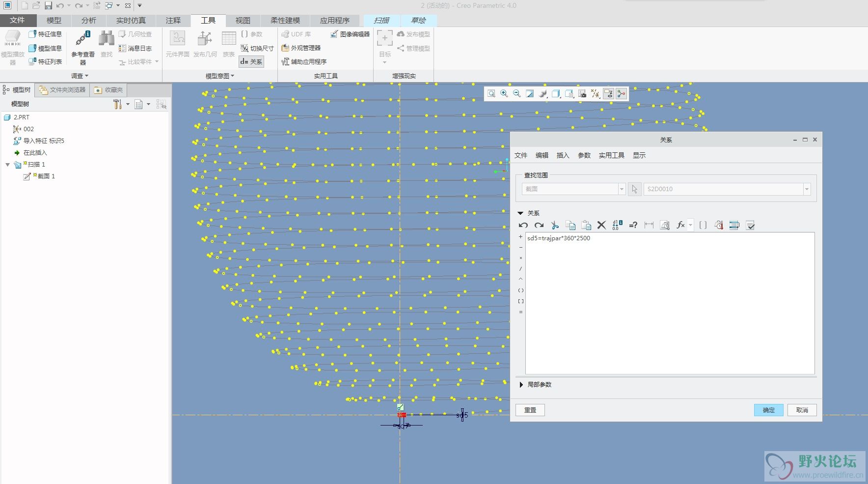Open the image editor (图像编辑器)
This screenshot has width=868, height=484.
tap(350, 34)
